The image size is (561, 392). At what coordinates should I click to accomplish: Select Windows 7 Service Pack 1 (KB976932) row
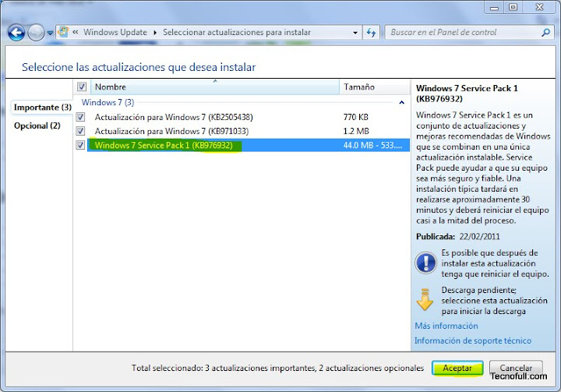(249, 145)
